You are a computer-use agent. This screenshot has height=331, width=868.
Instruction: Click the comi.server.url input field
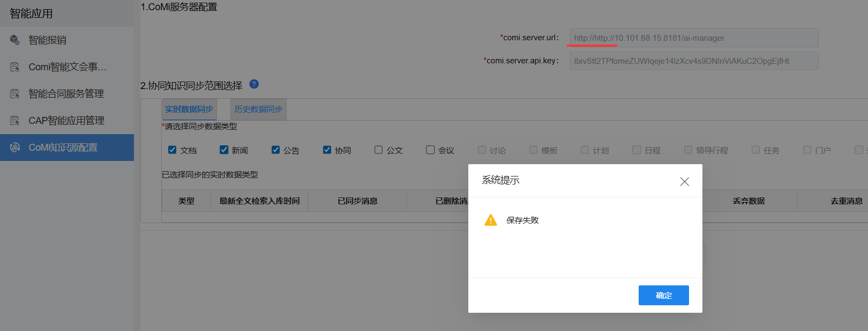click(694, 38)
